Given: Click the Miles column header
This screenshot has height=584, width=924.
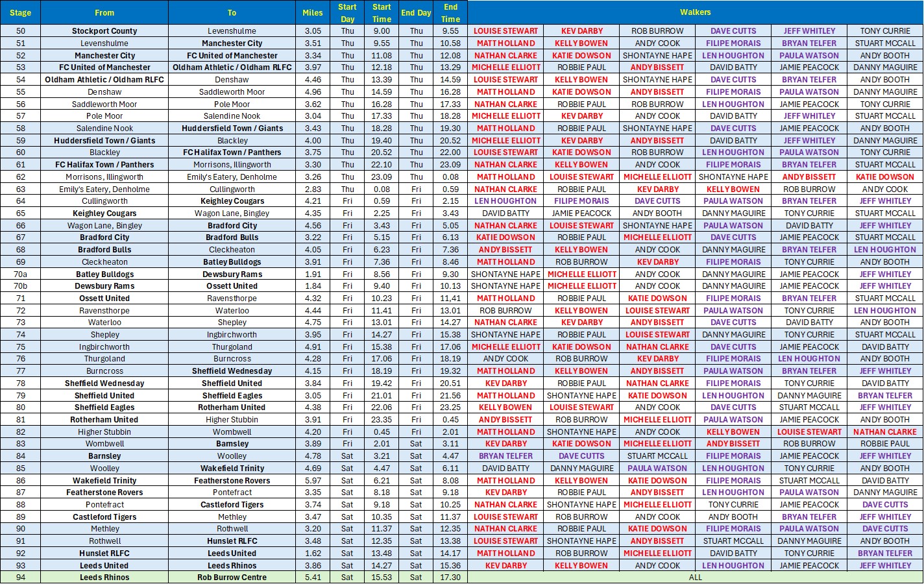Looking at the screenshot, I should click(313, 12).
